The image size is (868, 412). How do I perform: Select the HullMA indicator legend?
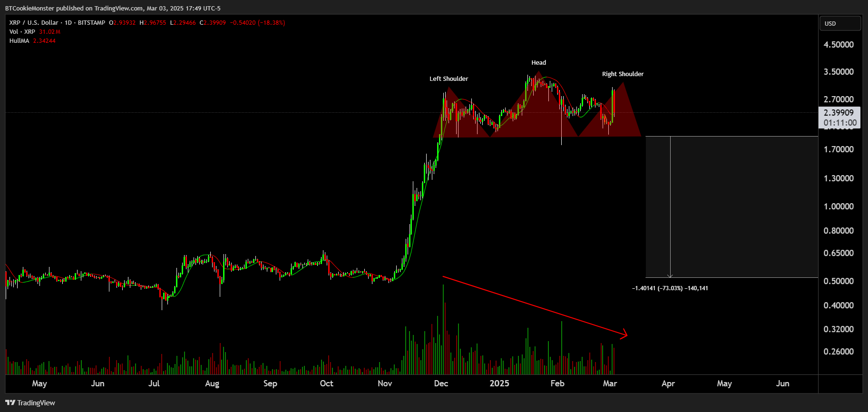pyautogui.click(x=19, y=40)
